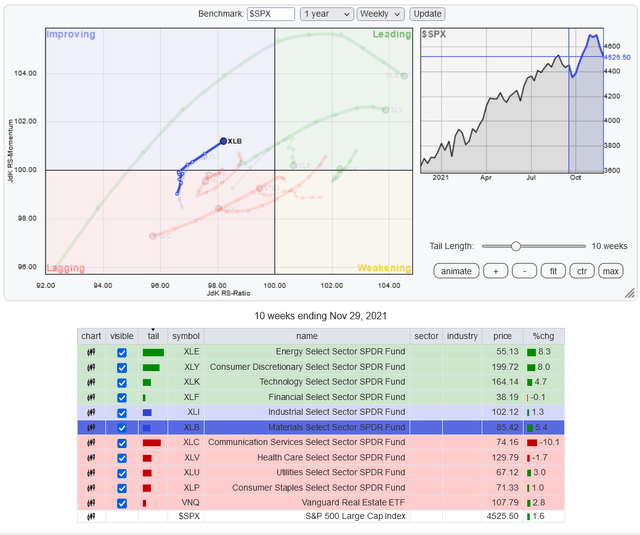Open the chart icon for XLF
Image resolution: width=640 pixels, height=535 pixels.
click(91, 397)
